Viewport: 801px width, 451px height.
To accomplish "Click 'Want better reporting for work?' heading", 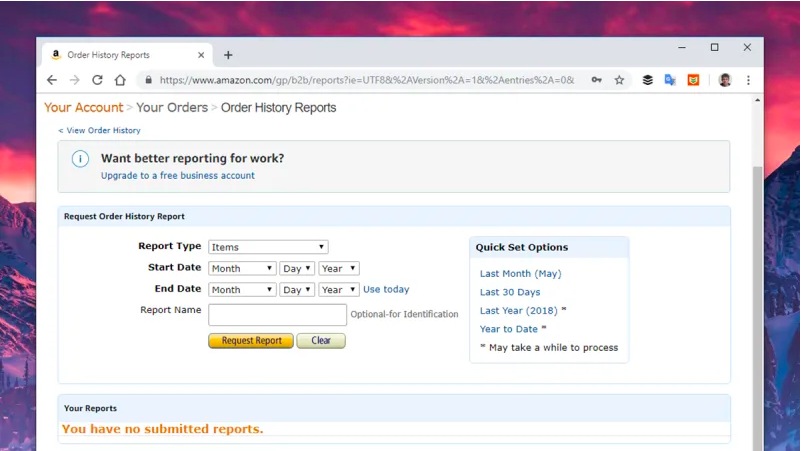I will [x=193, y=158].
